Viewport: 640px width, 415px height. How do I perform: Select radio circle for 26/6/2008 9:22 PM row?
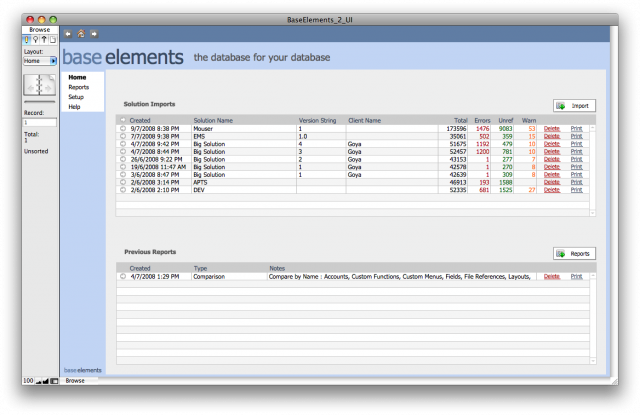pos(123,159)
